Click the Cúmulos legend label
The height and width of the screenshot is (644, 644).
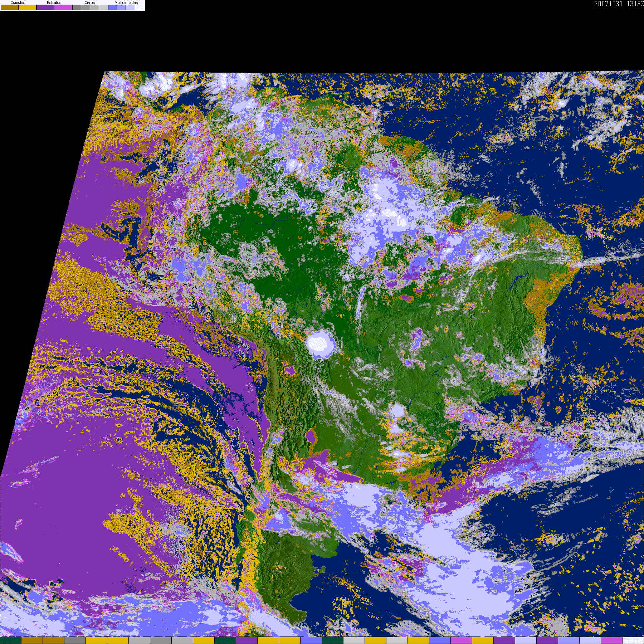(18, 3)
